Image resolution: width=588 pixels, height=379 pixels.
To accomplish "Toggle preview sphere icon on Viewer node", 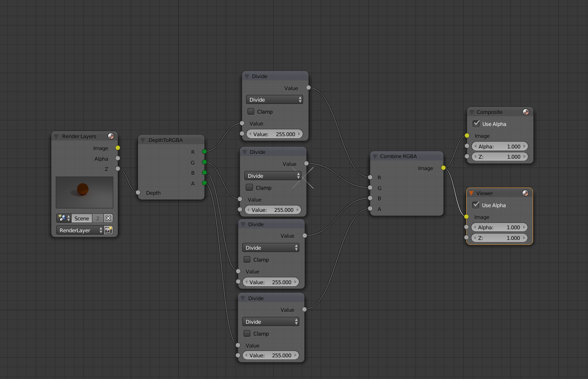I will 525,193.
